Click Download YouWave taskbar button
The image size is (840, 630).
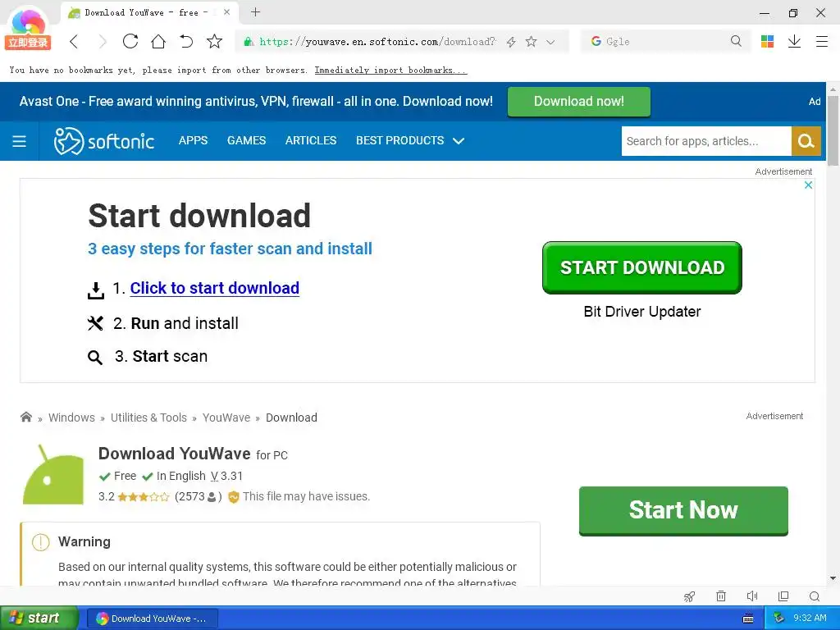click(x=152, y=619)
